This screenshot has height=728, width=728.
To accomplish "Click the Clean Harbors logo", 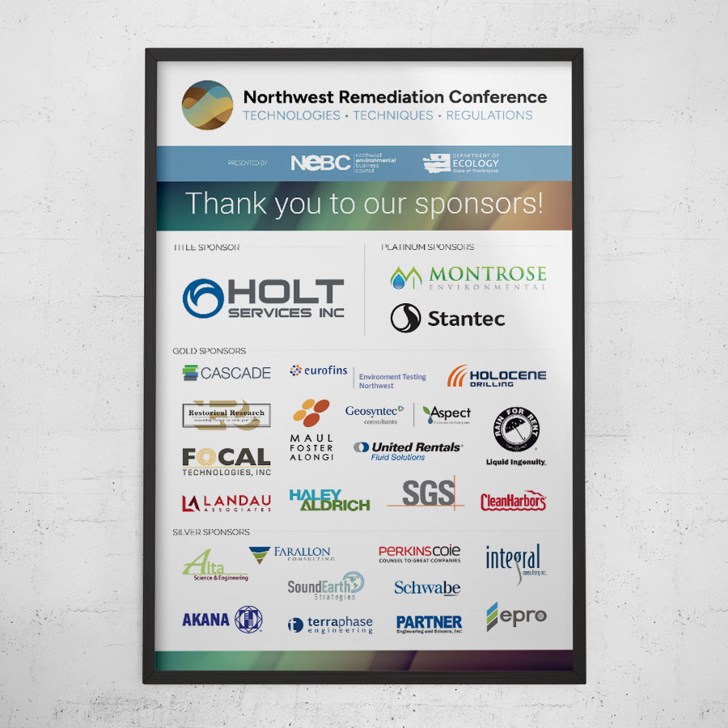I will (x=513, y=501).
